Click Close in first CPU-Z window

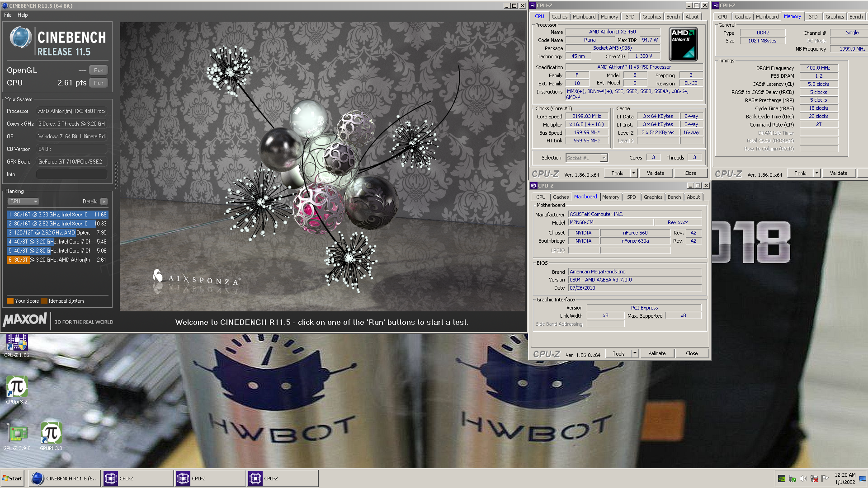pyautogui.click(x=690, y=174)
